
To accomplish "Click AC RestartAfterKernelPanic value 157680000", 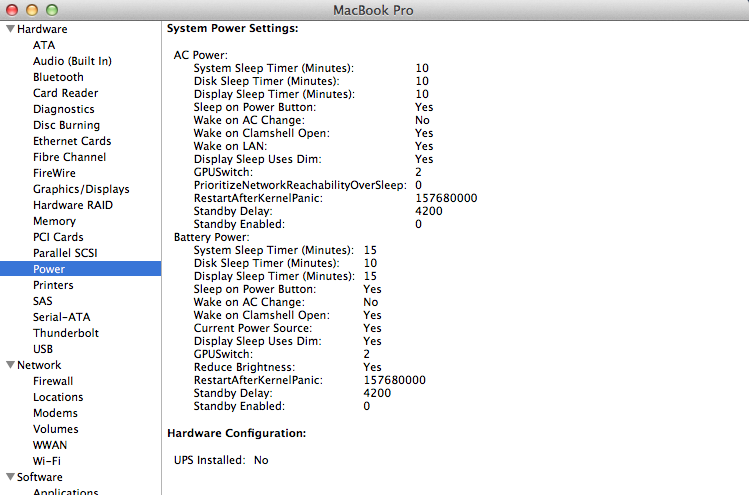I will [x=446, y=198].
